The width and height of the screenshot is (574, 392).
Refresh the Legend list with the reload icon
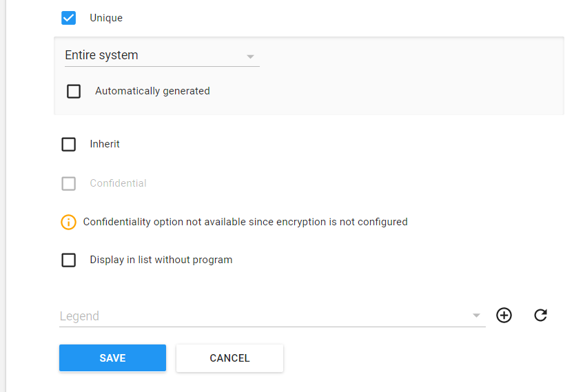[x=540, y=315]
